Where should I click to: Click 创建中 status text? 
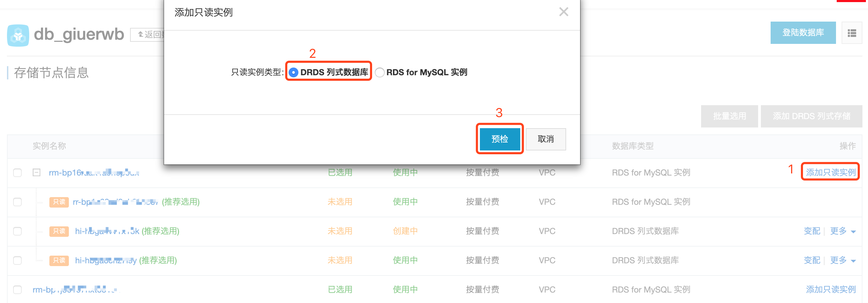click(x=405, y=231)
